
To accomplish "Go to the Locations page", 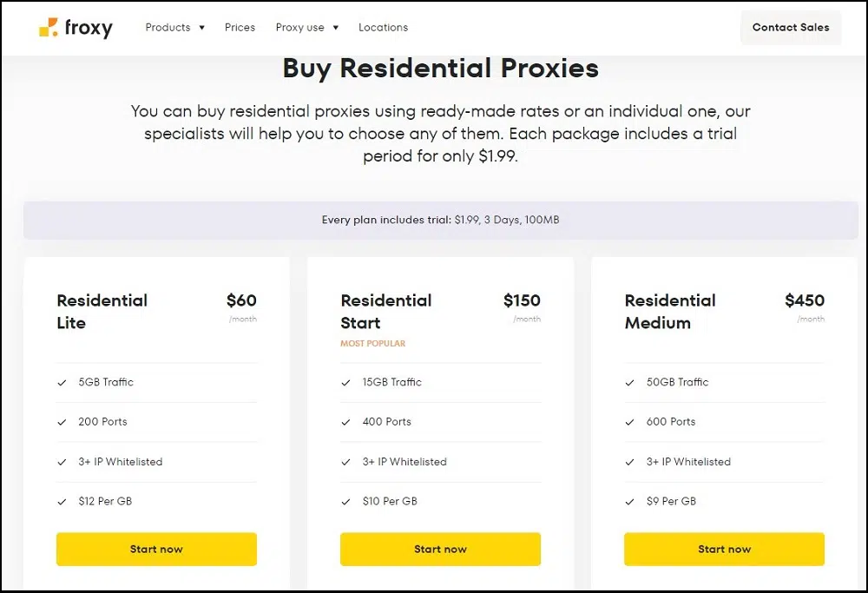I will 383,28.
